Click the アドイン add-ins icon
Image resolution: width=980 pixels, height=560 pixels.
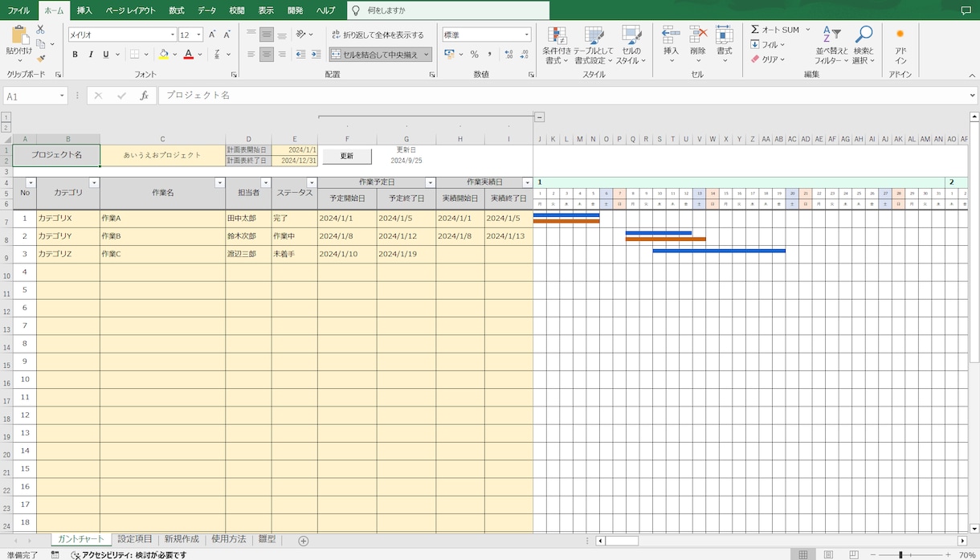(900, 35)
